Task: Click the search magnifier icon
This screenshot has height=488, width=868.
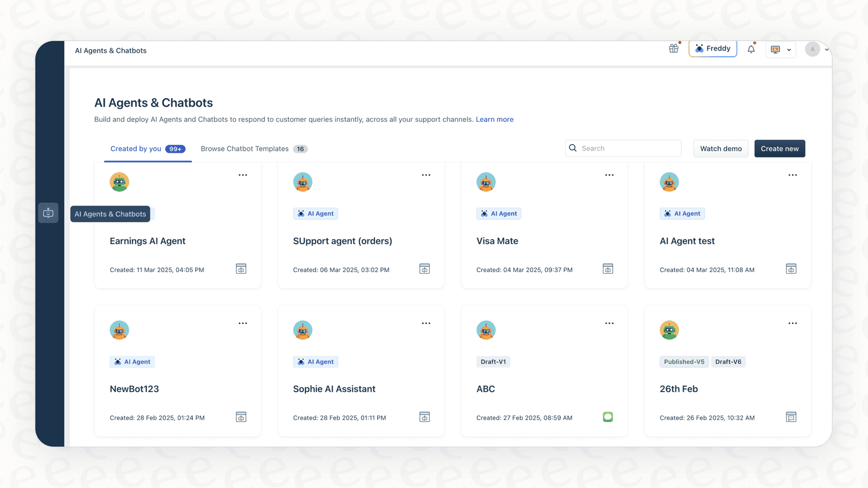Action: point(572,148)
